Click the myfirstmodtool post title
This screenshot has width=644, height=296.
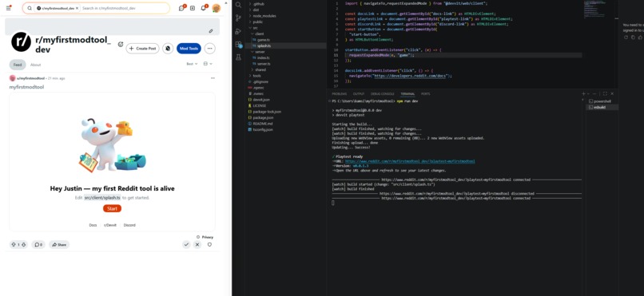coord(26,87)
